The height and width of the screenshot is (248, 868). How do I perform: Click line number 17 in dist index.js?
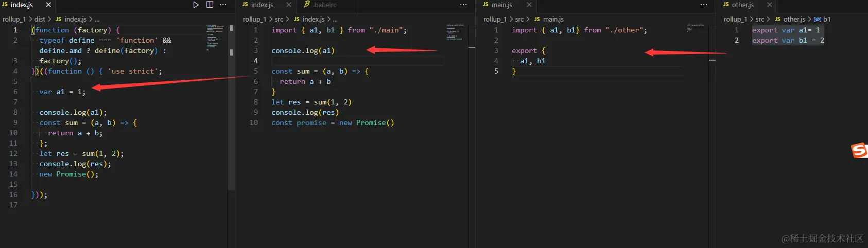click(x=13, y=205)
